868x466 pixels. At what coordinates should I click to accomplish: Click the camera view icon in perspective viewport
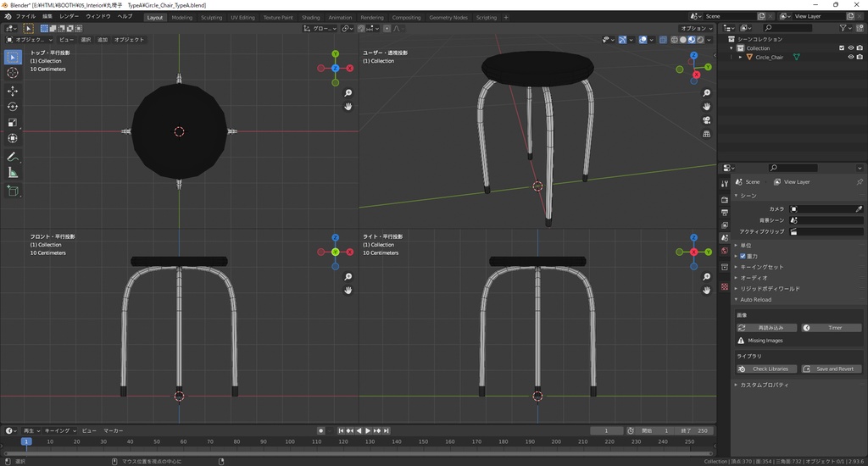707,120
